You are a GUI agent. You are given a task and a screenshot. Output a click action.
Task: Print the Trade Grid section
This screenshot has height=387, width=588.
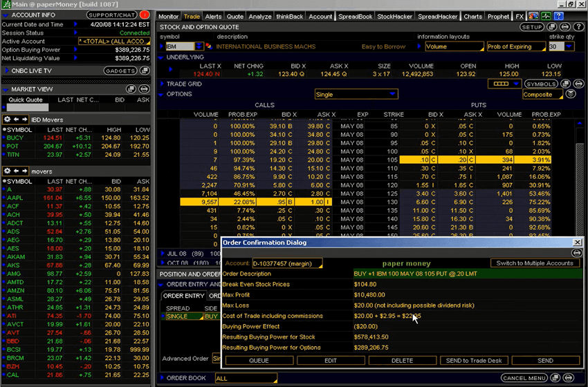tap(578, 84)
